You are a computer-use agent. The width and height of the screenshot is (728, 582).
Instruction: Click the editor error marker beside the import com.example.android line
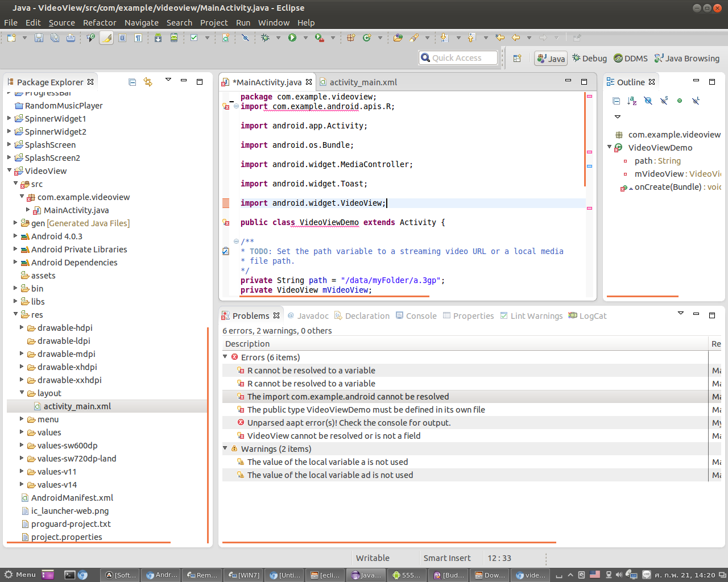click(x=226, y=106)
